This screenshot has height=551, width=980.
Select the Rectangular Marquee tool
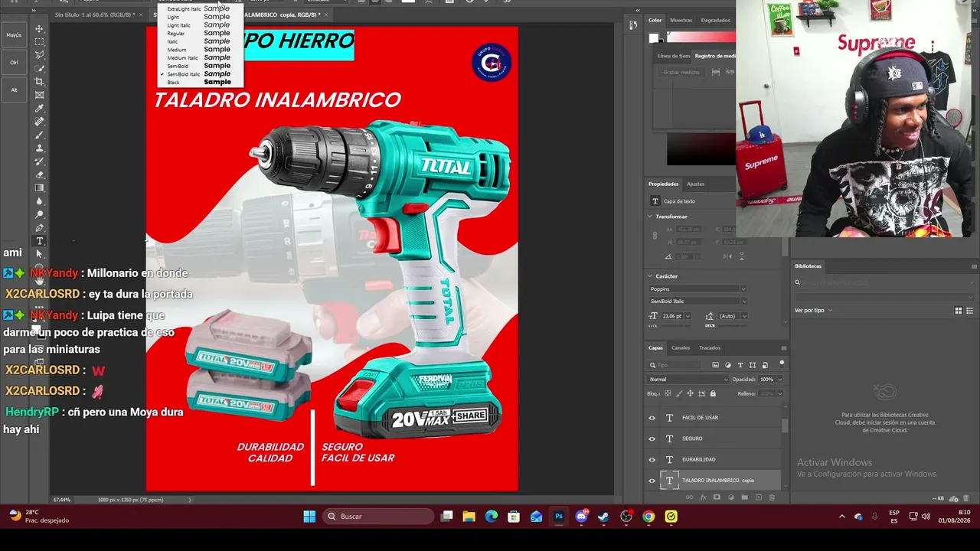click(x=39, y=41)
